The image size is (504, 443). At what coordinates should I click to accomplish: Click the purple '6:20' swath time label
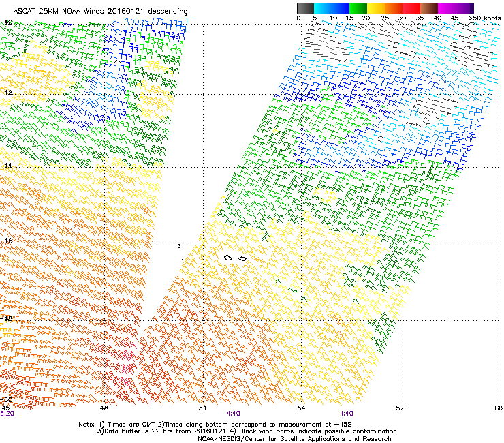pyautogui.click(x=7, y=414)
